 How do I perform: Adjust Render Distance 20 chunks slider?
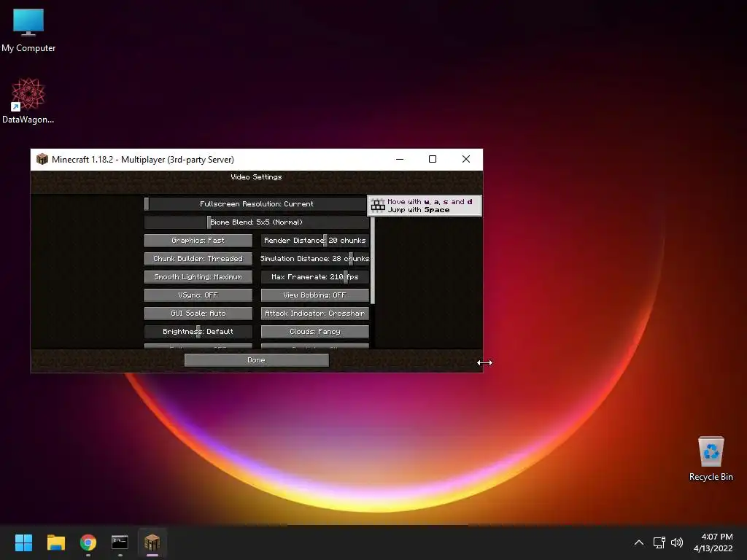[315, 241]
